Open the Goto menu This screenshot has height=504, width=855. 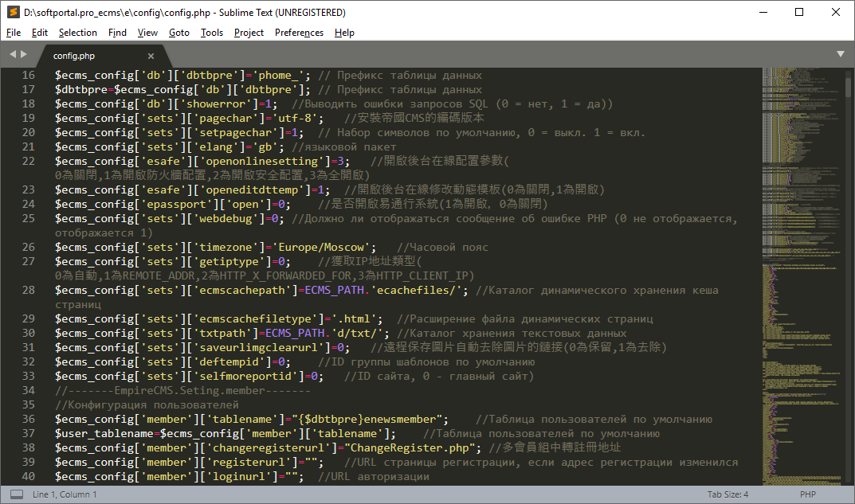[179, 33]
